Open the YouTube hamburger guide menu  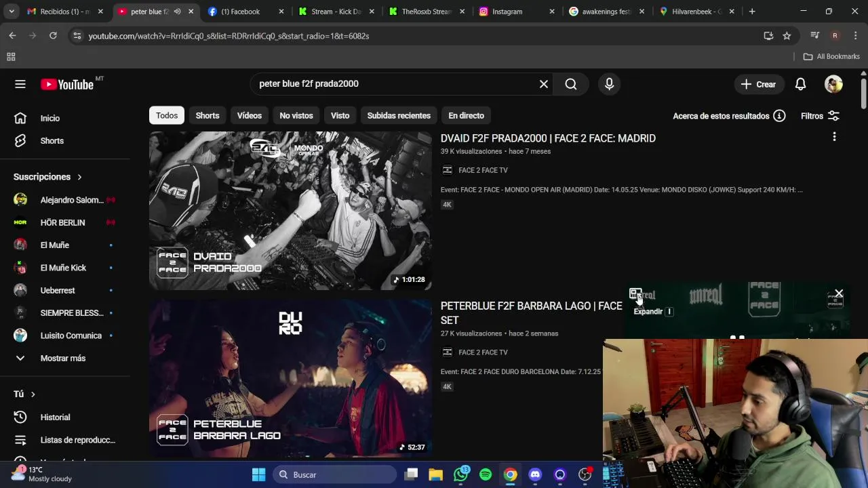pos(20,84)
